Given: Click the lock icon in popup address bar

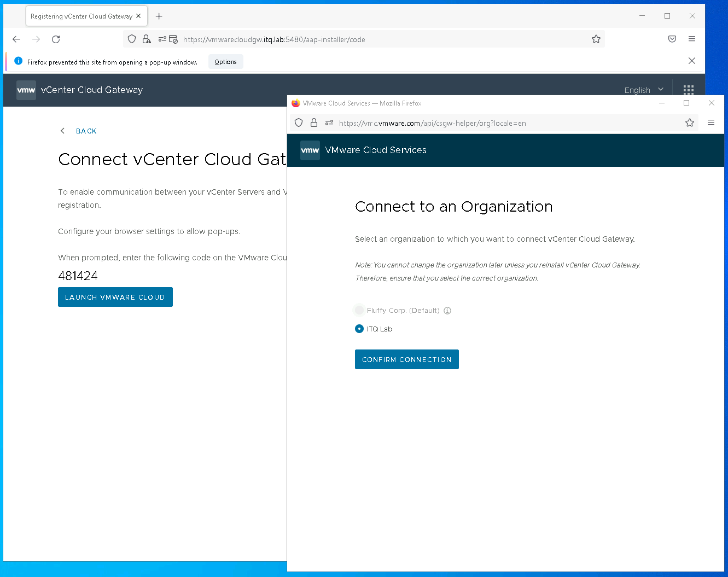Looking at the screenshot, I should click(x=314, y=123).
